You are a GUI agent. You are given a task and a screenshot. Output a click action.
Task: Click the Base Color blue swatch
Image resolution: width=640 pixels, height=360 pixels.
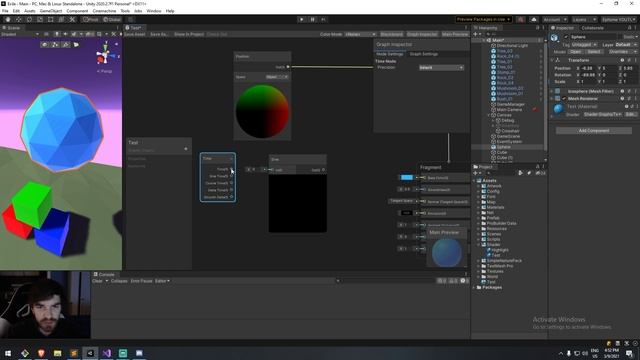407,178
